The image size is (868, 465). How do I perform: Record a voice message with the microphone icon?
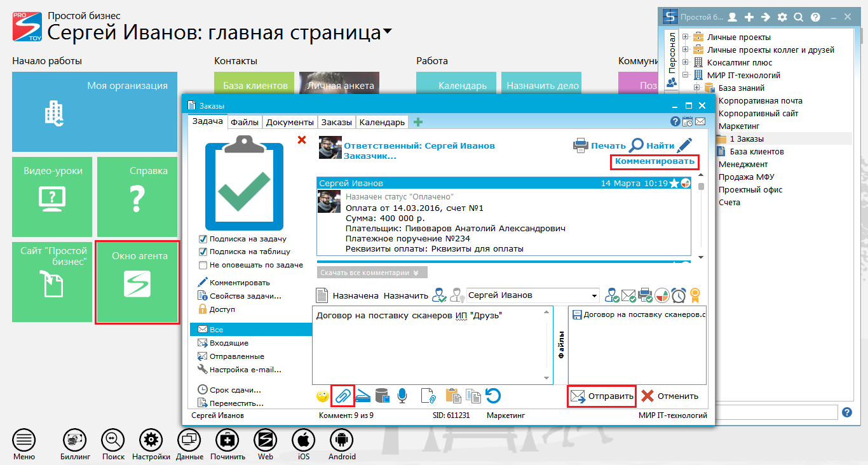(x=402, y=396)
